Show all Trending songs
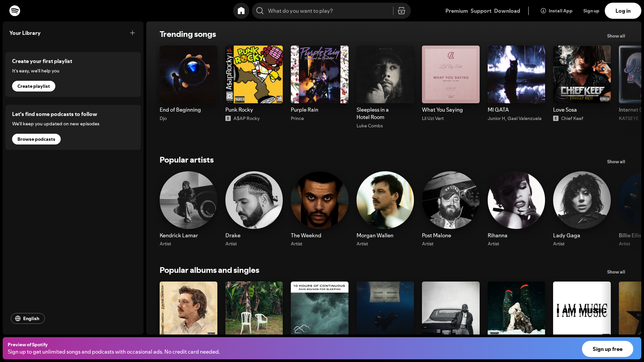The height and width of the screenshot is (362, 644). [x=616, y=36]
